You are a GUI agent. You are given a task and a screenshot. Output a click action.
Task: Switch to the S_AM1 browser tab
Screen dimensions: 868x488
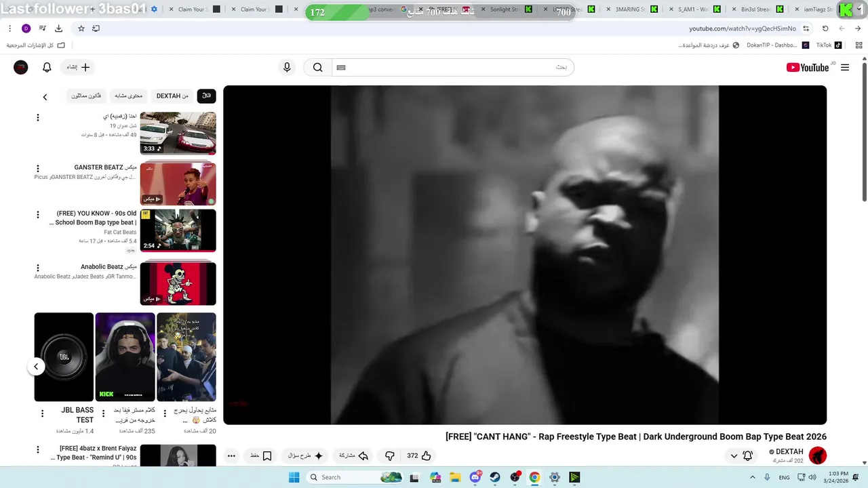[x=692, y=9]
